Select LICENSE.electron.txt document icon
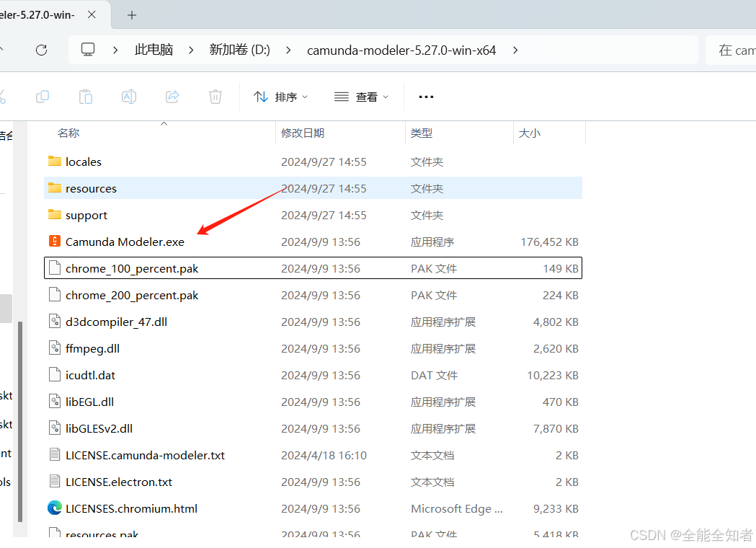Viewport: 756px width, 548px height. click(55, 481)
